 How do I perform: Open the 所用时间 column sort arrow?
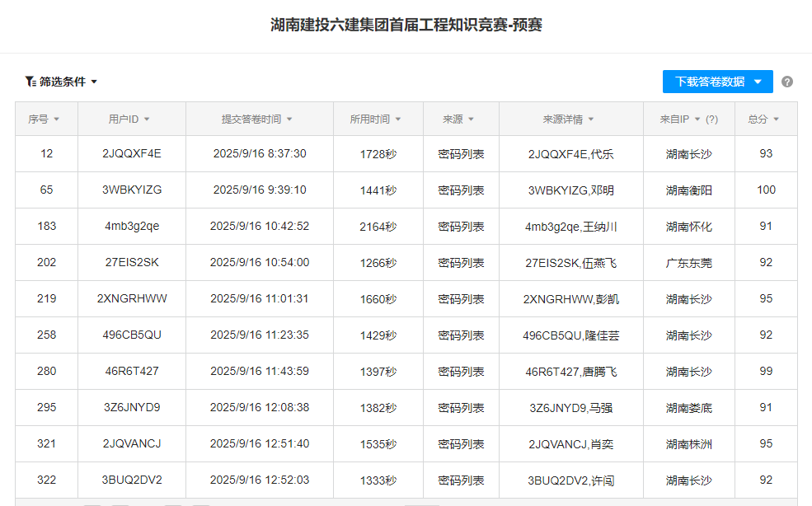click(397, 119)
